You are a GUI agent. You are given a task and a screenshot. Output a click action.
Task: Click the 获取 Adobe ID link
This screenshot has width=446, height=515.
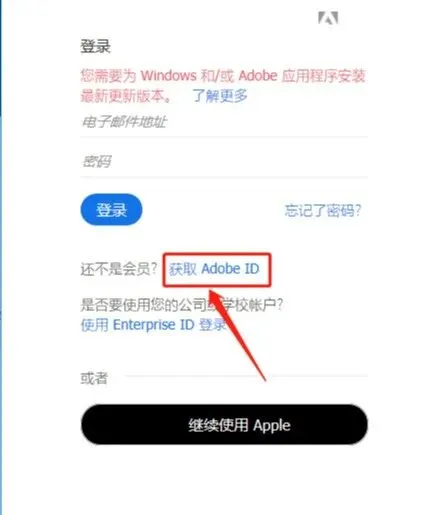[214, 269]
